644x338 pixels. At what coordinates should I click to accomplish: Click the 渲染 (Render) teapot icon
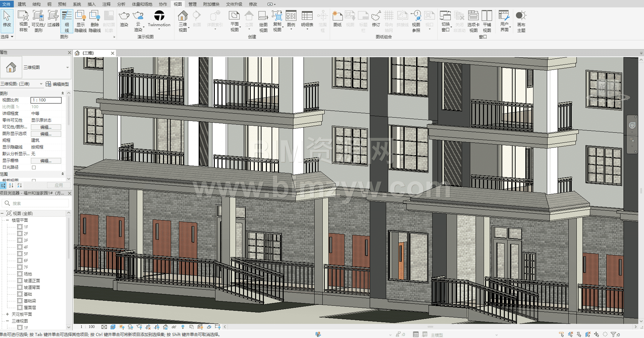pos(124,16)
